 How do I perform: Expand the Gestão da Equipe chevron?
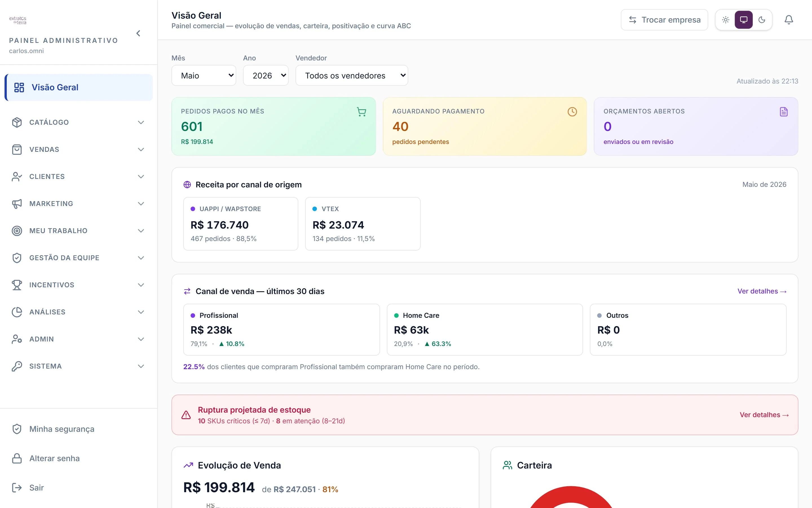click(x=141, y=258)
